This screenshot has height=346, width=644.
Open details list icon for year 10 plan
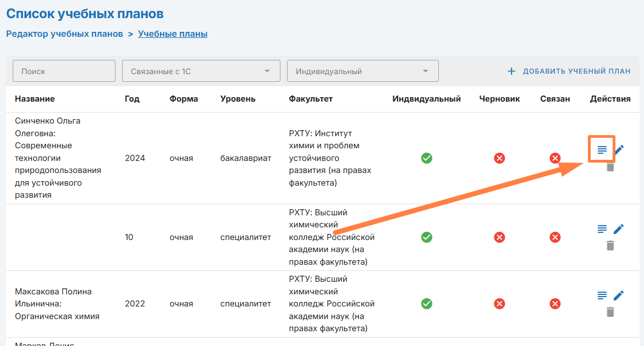pos(602,228)
